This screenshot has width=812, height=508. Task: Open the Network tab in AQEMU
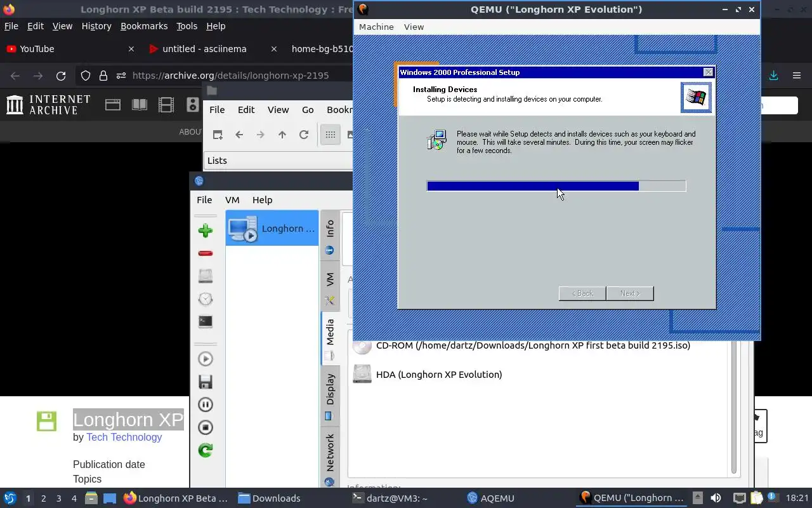point(330,458)
